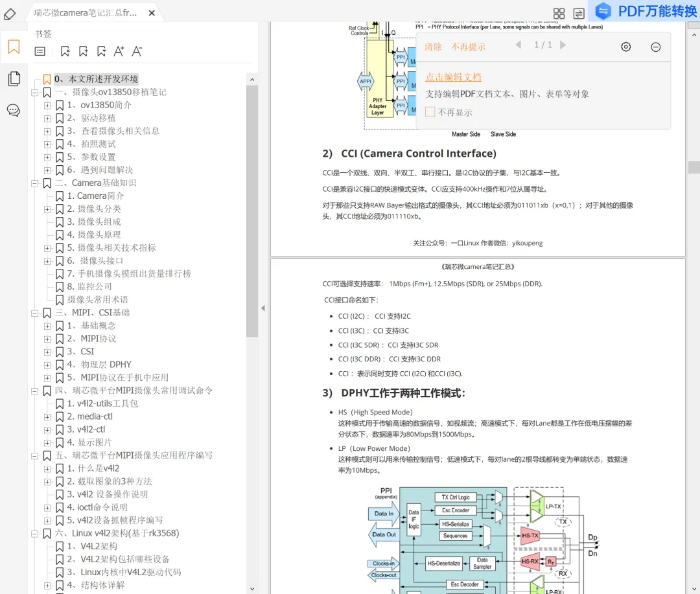Increase bookmark font size with A+ icon
This screenshot has height=594, width=700.
[119, 51]
